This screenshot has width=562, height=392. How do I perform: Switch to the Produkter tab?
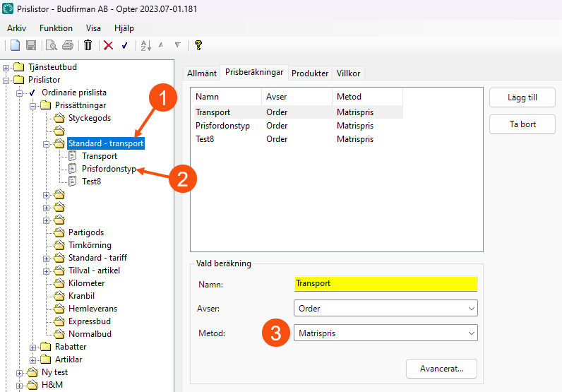310,73
